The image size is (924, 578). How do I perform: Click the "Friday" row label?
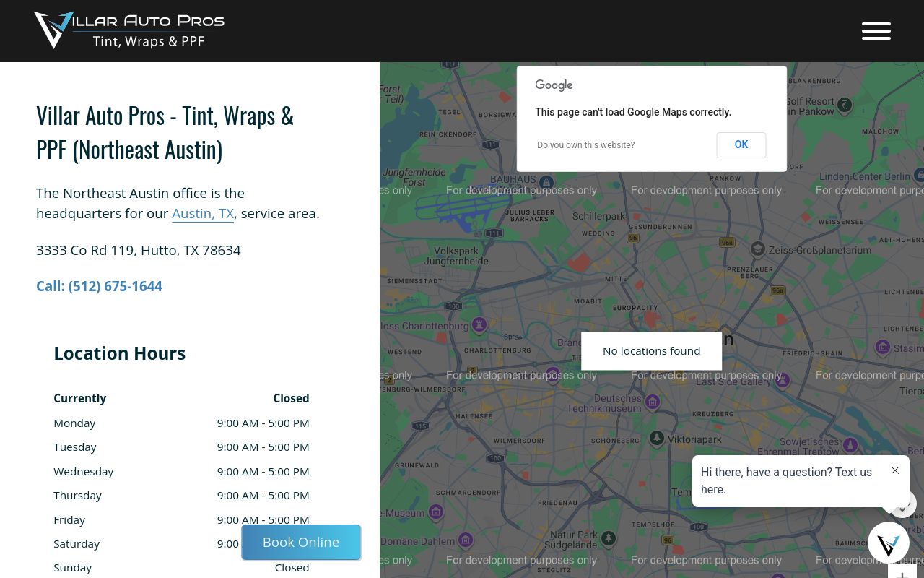coord(69,519)
